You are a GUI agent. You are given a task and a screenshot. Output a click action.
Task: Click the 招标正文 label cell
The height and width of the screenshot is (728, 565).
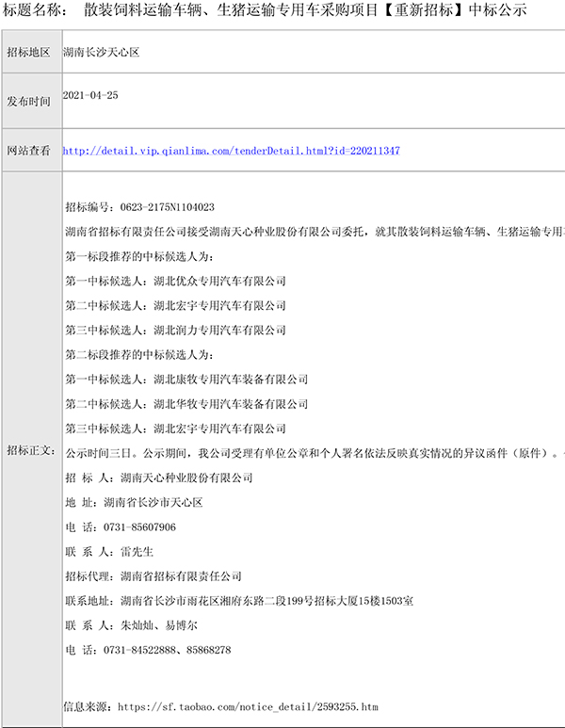(x=32, y=450)
